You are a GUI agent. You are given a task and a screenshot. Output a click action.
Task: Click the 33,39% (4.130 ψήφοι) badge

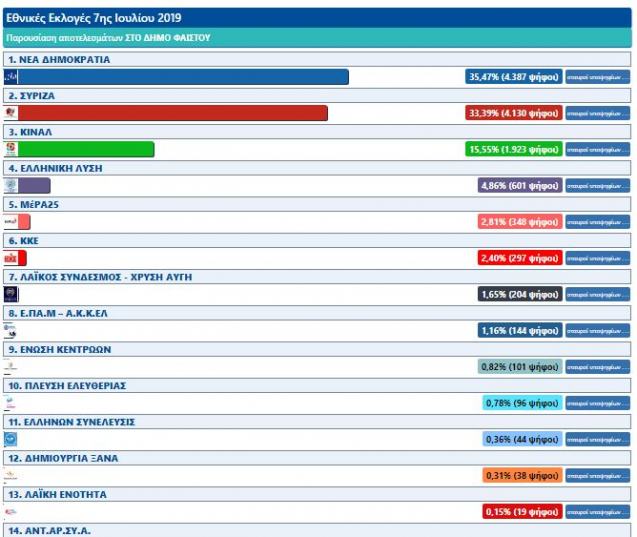[x=514, y=113]
